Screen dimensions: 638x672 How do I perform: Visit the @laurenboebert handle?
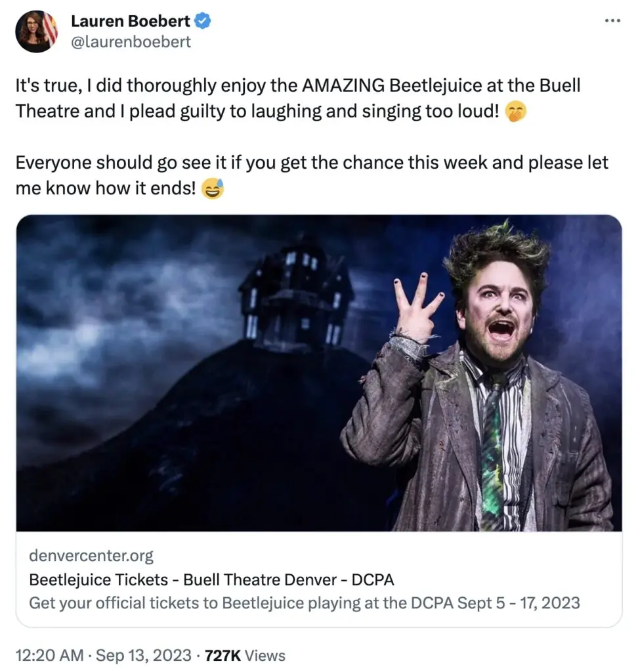131,42
